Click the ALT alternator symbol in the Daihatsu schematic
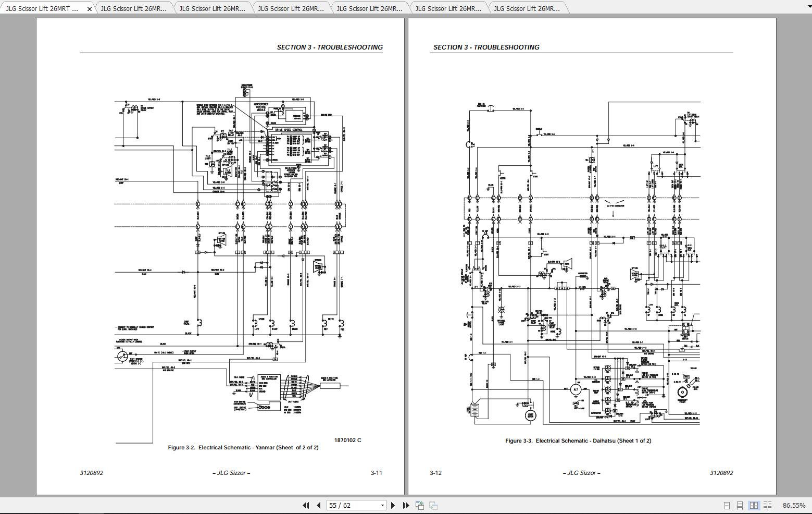This screenshot has width=812, height=514. (576, 389)
